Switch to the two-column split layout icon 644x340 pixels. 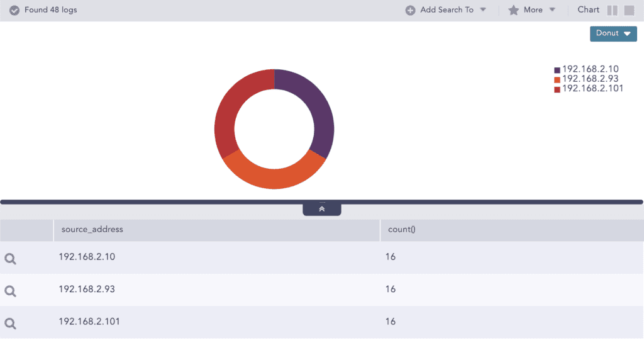pos(613,10)
